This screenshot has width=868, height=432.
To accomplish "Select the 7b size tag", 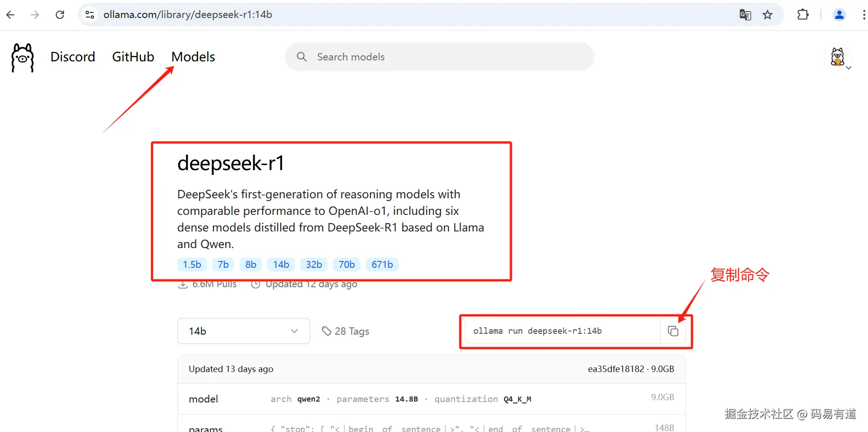I will point(223,265).
